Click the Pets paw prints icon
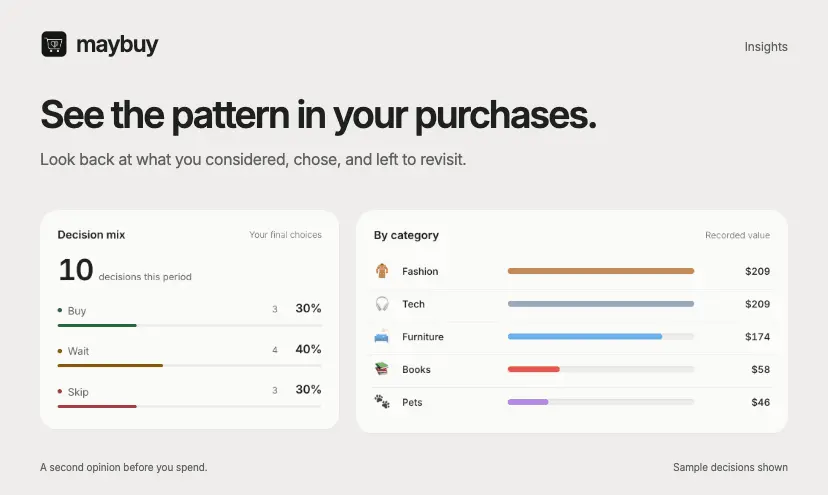The width and height of the screenshot is (828, 495). [382, 402]
